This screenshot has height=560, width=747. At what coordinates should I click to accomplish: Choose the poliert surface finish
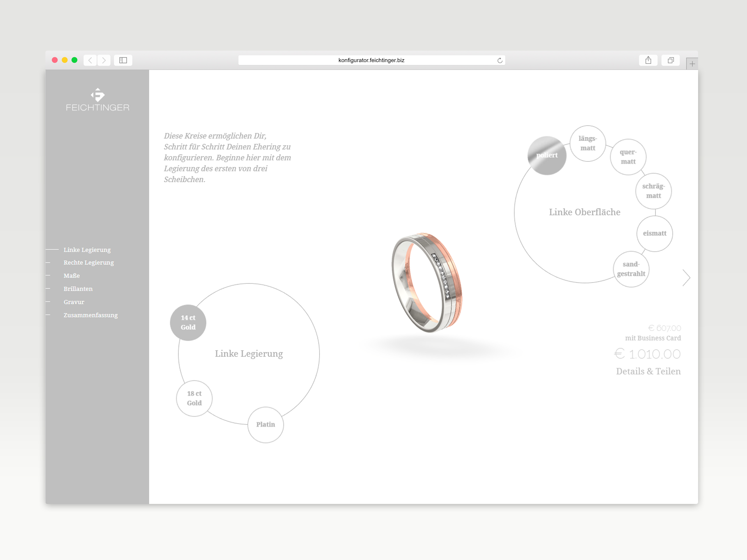click(x=547, y=155)
